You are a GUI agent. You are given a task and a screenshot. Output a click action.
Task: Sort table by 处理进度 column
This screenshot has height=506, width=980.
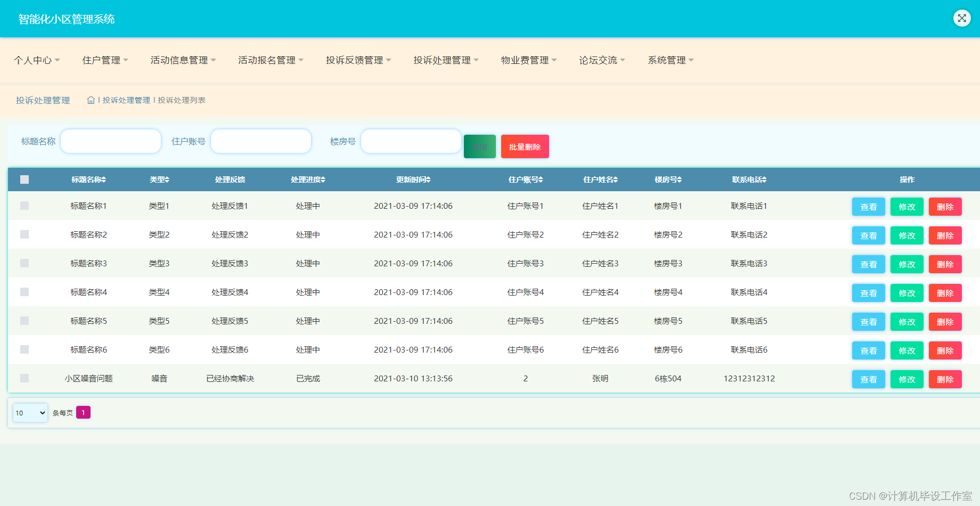(308, 179)
